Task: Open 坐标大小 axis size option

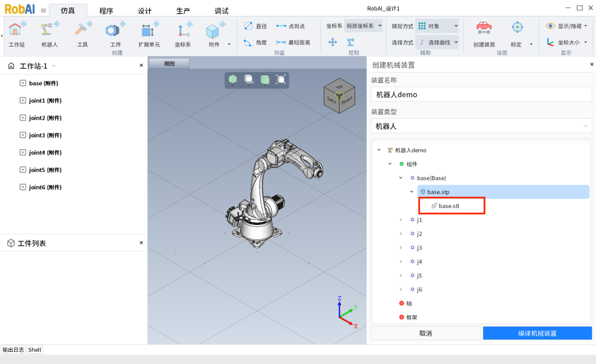Action: (567, 42)
